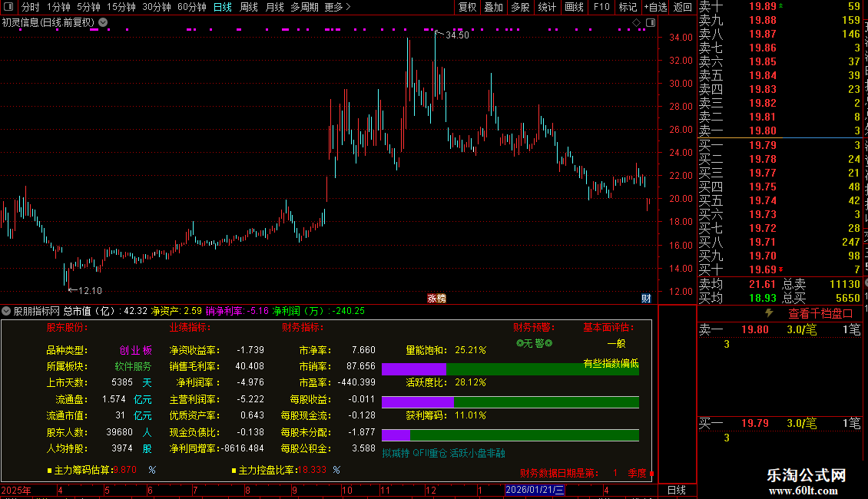Click the 返回 back button

pyautogui.click(x=683, y=7)
